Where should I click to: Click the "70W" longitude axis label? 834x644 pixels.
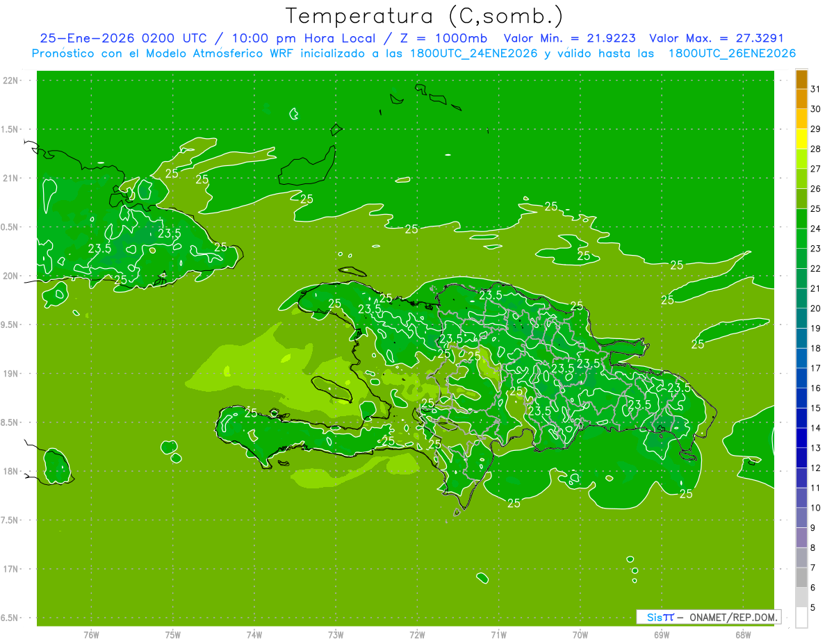coord(580,634)
